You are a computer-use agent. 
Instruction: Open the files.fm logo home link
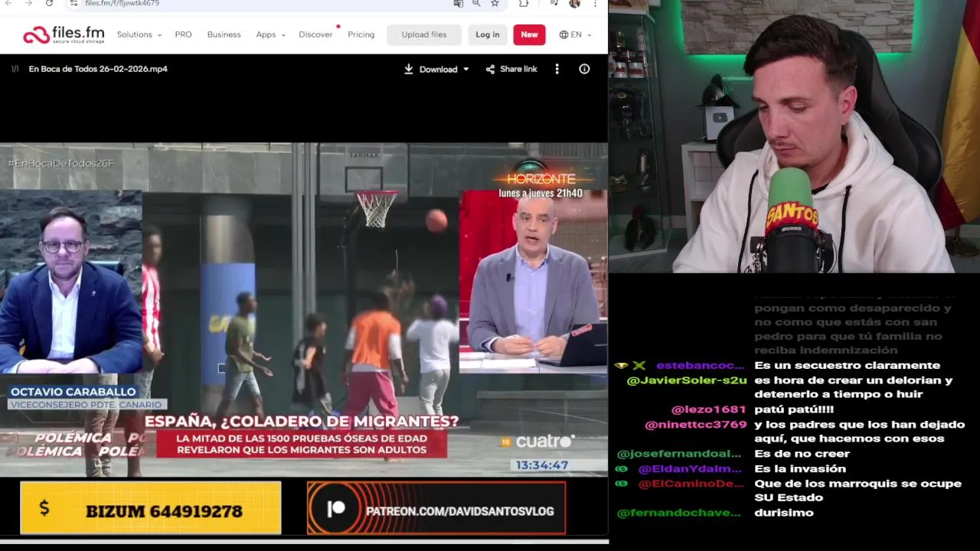click(63, 34)
